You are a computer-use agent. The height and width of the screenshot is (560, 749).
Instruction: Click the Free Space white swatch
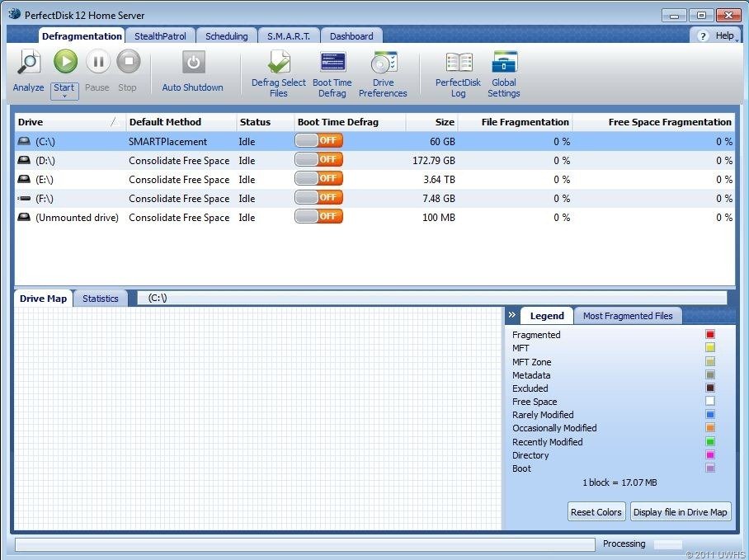pos(710,401)
